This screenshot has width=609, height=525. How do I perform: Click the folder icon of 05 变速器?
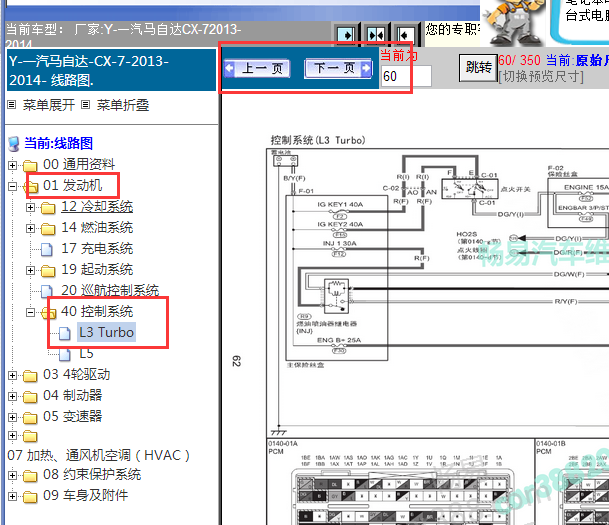click(30, 418)
